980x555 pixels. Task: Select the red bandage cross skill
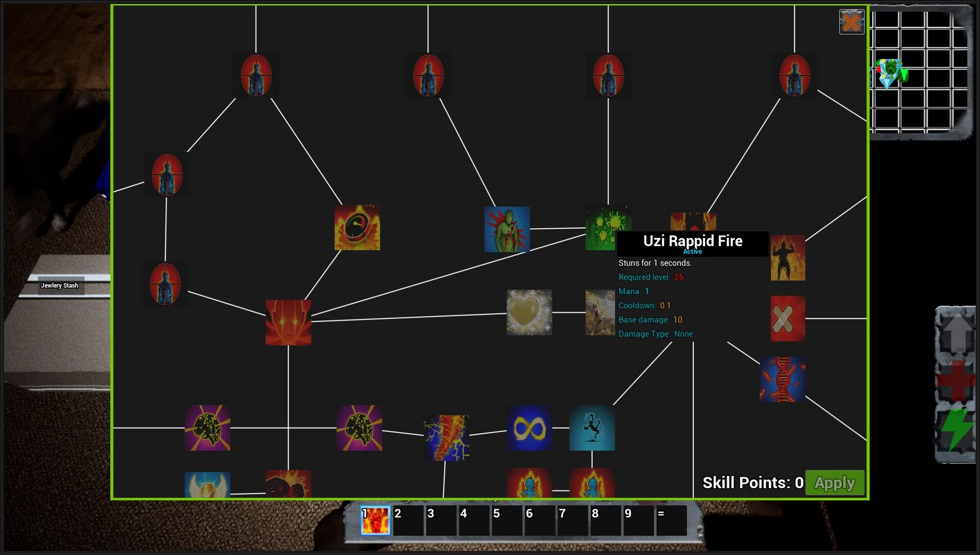pos(788,319)
